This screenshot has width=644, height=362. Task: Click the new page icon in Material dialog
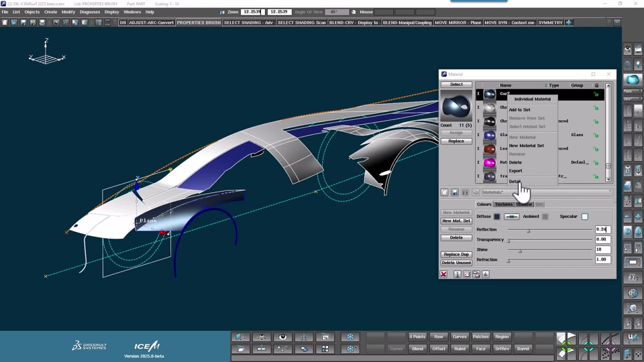point(444,192)
